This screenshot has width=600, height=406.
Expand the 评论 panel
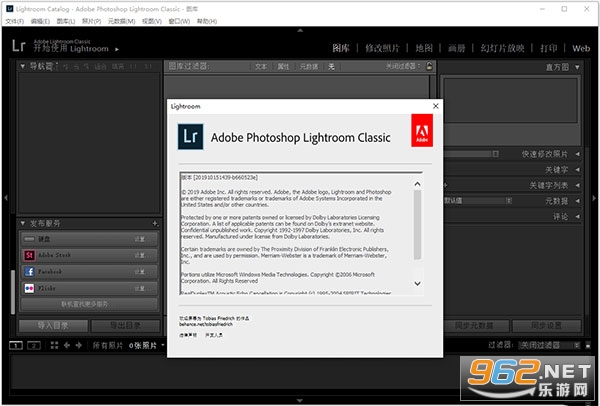(x=577, y=217)
